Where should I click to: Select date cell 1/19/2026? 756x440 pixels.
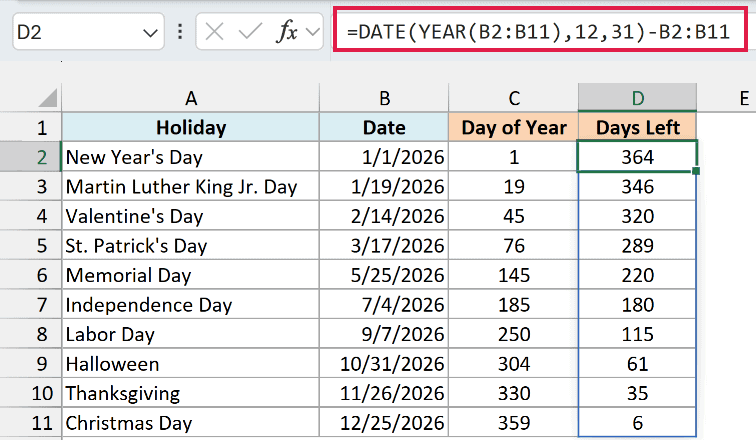[384, 187]
